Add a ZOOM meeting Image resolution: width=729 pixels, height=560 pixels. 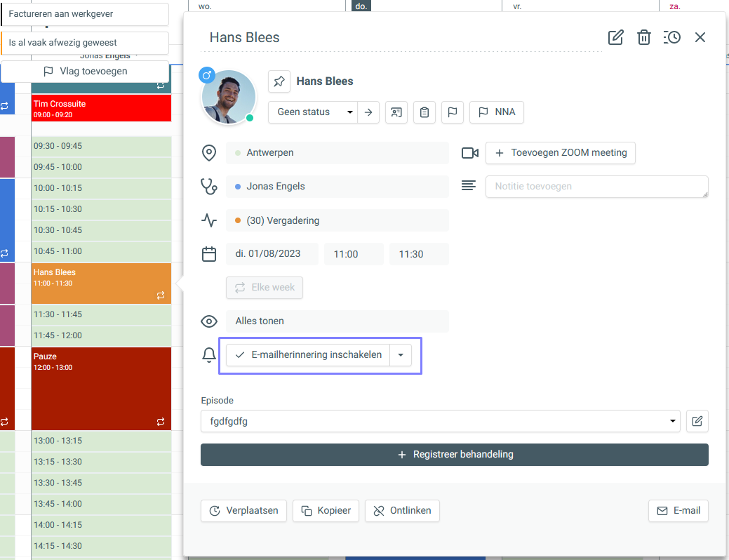click(x=560, y=153)
